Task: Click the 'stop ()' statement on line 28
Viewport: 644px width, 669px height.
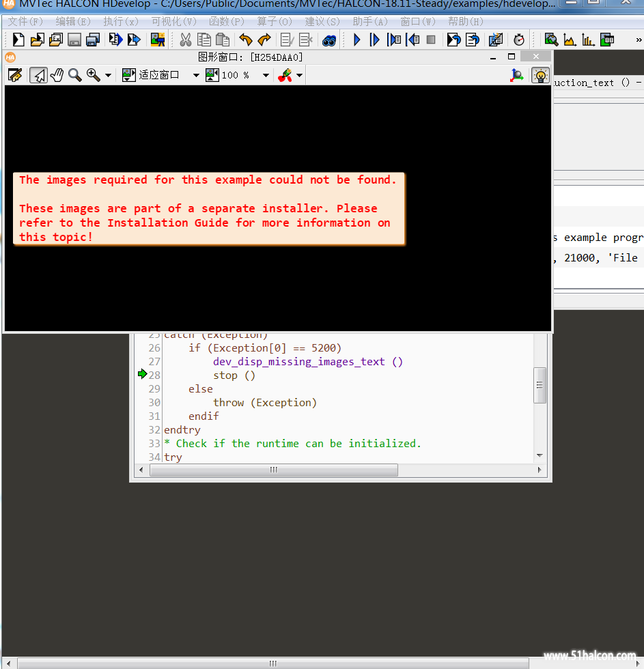Action: pos(234,375)
